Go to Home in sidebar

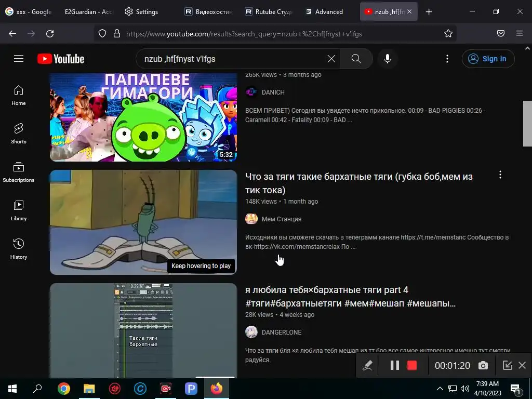point(19,96)
